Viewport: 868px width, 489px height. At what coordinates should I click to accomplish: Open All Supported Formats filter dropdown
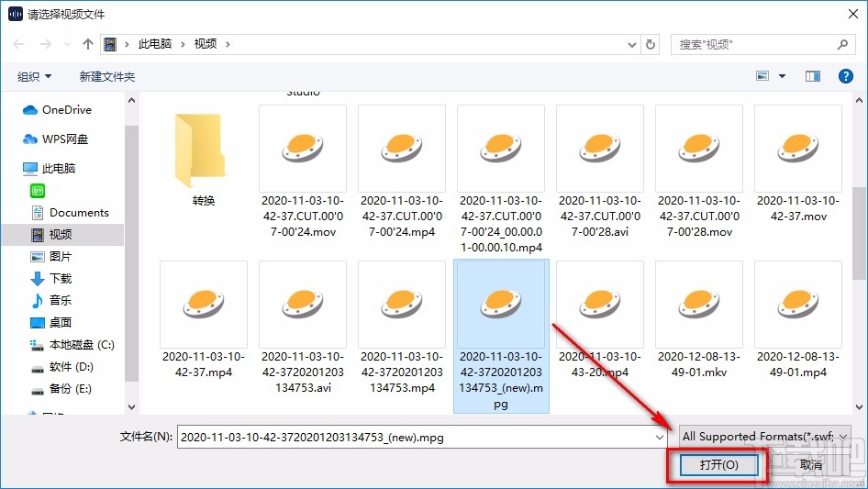pyautogui.click(x=765, y=437)
